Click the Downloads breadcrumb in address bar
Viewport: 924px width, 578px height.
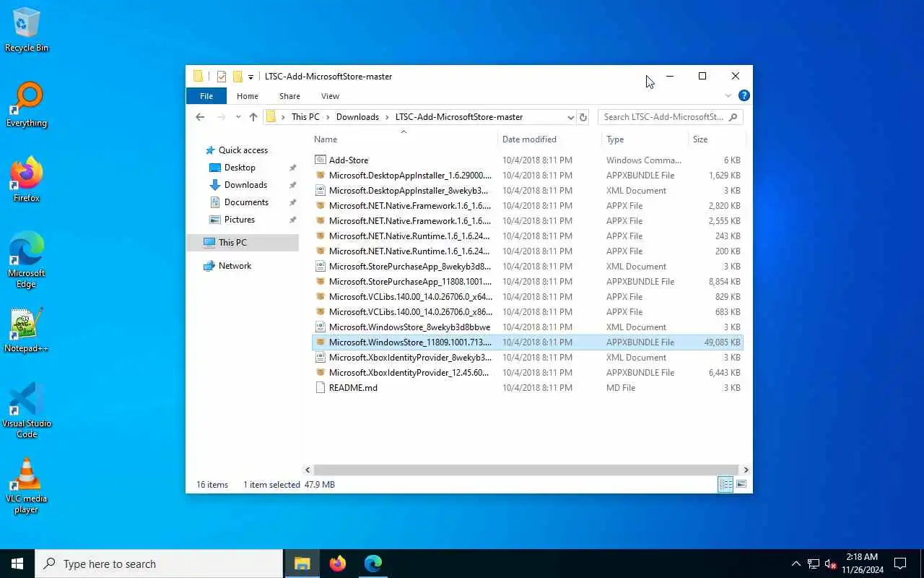tap(357, 117)
